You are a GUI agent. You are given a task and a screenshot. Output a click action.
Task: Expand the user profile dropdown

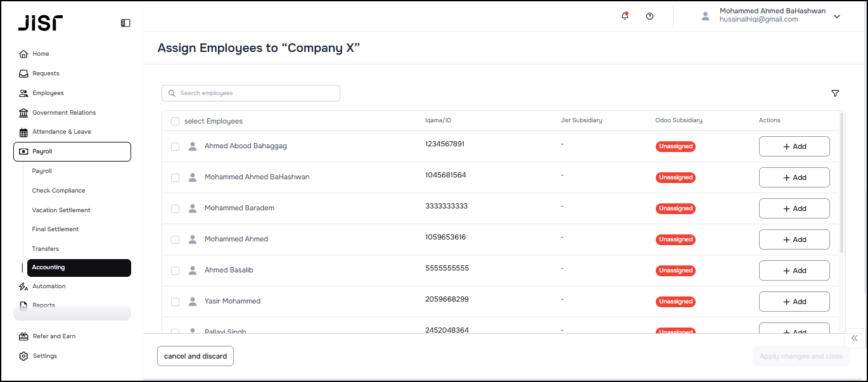837,16
